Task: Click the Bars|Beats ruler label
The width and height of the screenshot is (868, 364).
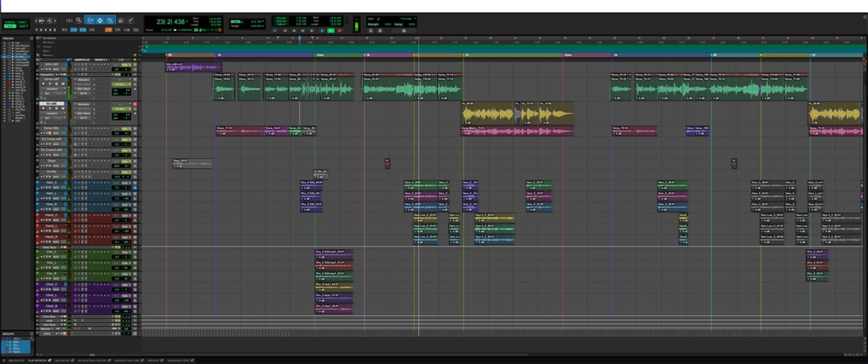Action: (49, 38)
